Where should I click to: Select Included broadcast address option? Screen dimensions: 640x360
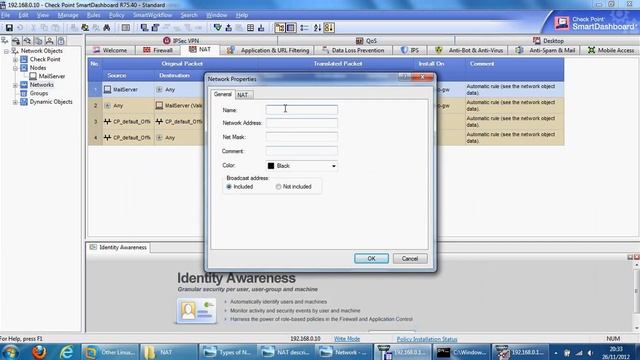click(x=240, y=187)
